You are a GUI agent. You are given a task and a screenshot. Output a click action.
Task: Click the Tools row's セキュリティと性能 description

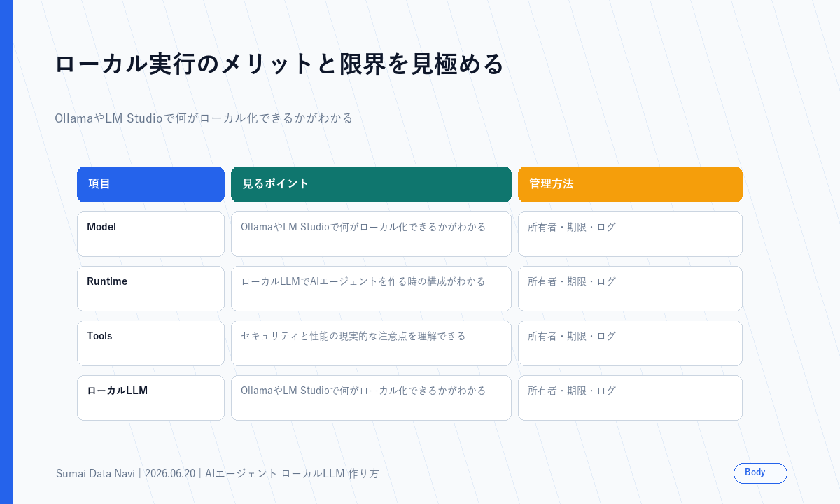click(x=371, y=343)
